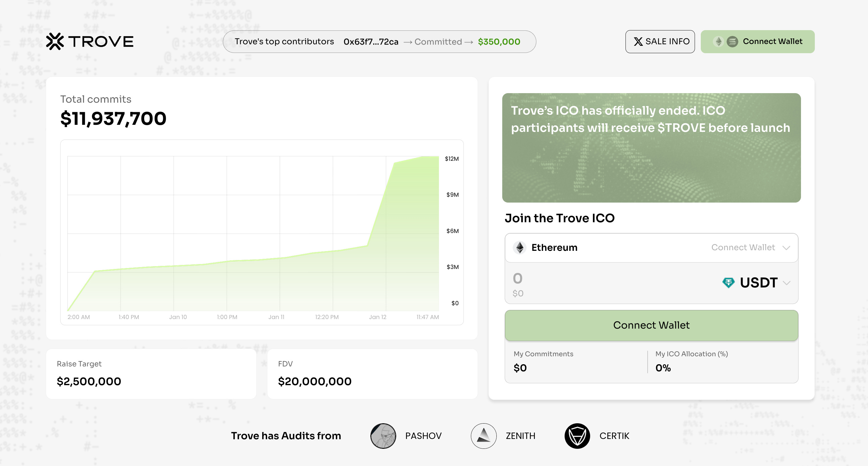
Task: Click the Trove logo icon
Action: click(55, 41)
